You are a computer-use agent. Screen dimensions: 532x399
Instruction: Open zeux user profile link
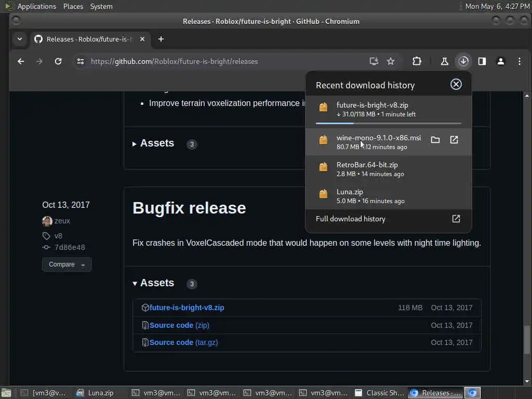(x=62, y=221)
